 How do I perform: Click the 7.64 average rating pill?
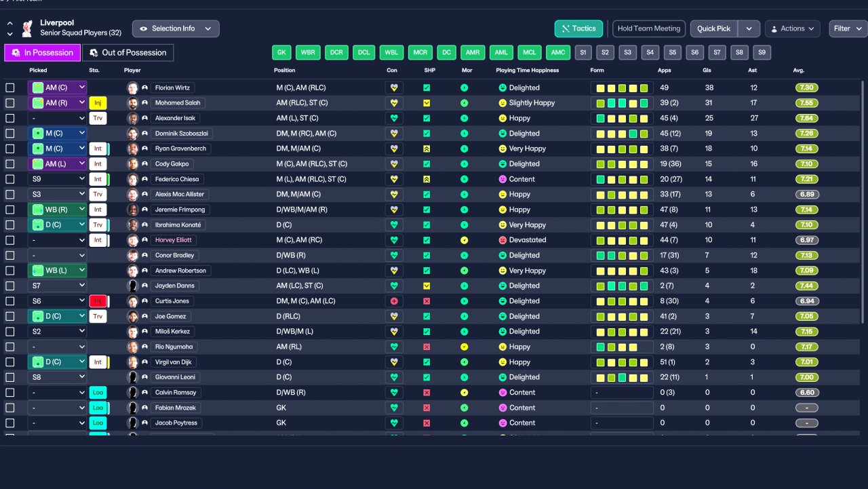point(807,118)
